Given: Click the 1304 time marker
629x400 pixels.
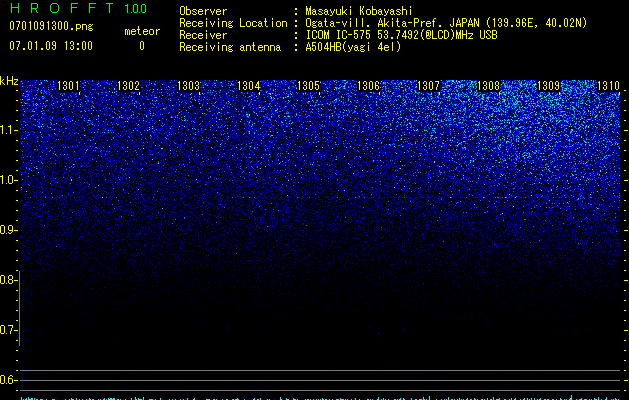Looking at the screenshot, I should click(249, 86).
